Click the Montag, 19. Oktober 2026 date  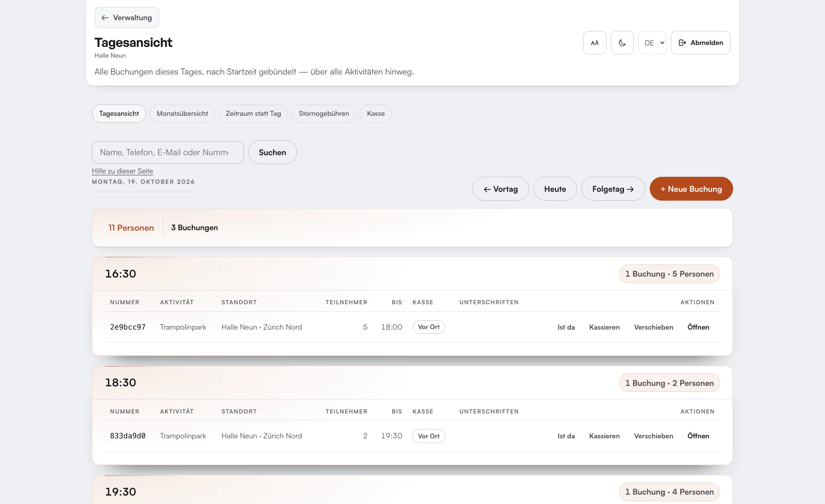(143, 182)
